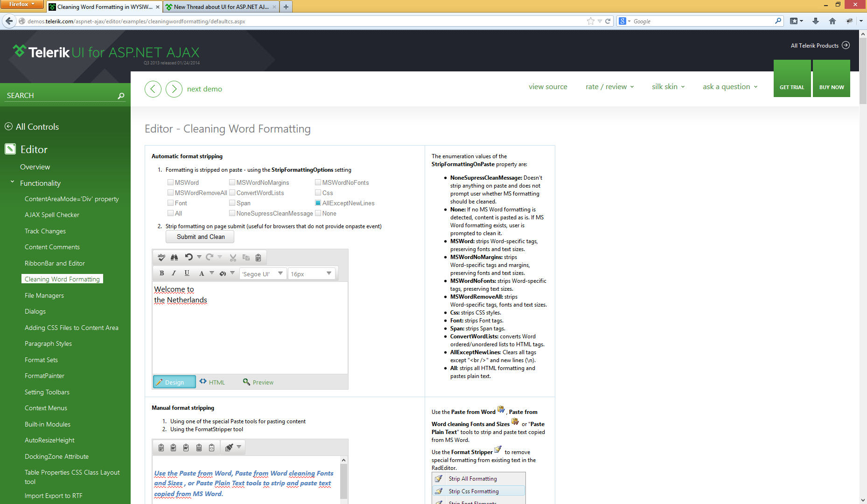The height and width of the screenshot is (504, 867).
Task: Open the foreground color dropdown arrow
Action: (212, 273)
